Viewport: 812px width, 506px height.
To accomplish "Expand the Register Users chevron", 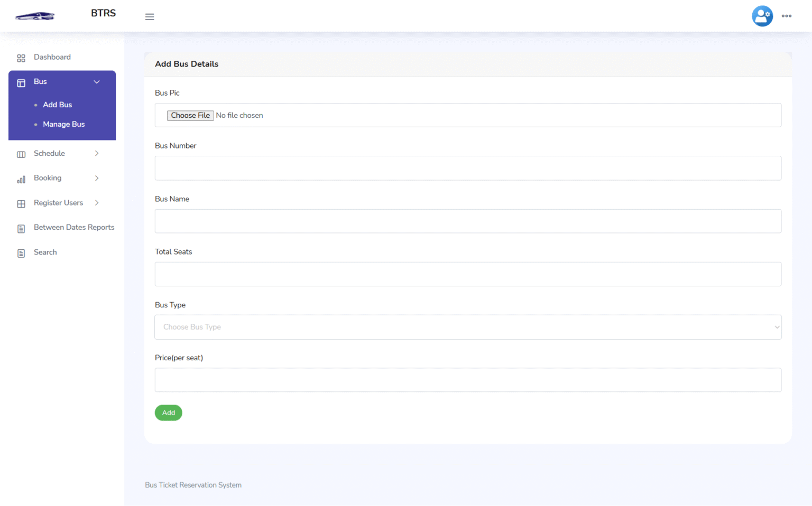I will tap(97, 202).
